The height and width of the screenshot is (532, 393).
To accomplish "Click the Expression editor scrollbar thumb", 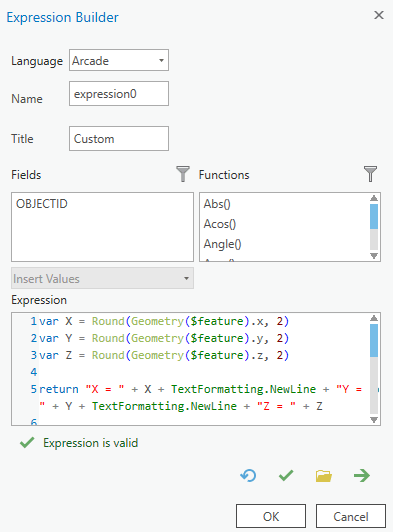I will pyautogui.click(x=374, y=340).
